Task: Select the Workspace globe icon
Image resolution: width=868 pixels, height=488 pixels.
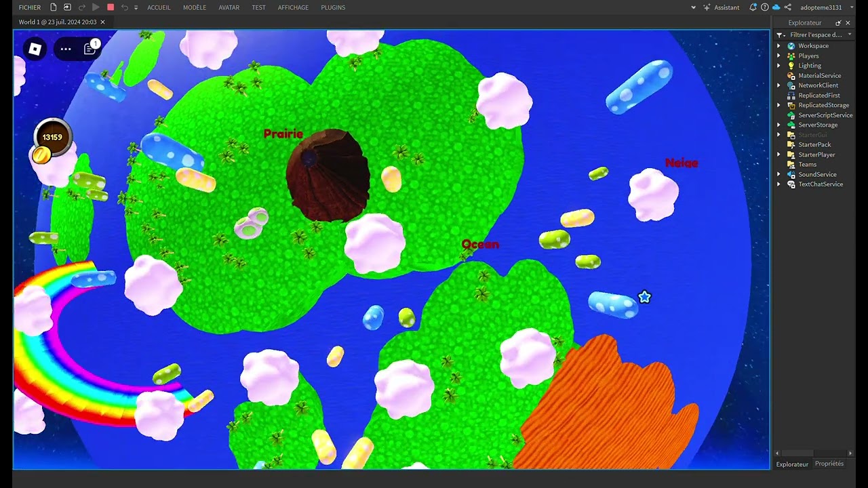Action: tap(791, 46)
